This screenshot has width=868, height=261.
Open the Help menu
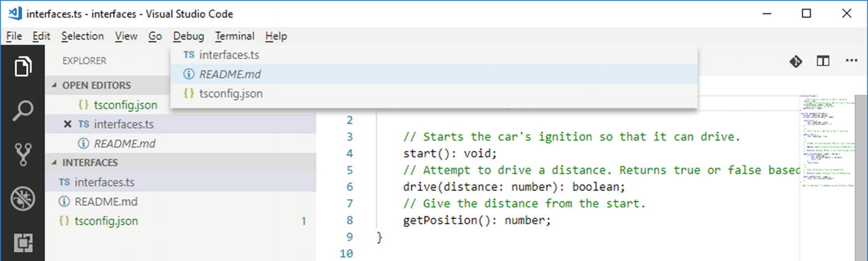[x=276, y=37]
